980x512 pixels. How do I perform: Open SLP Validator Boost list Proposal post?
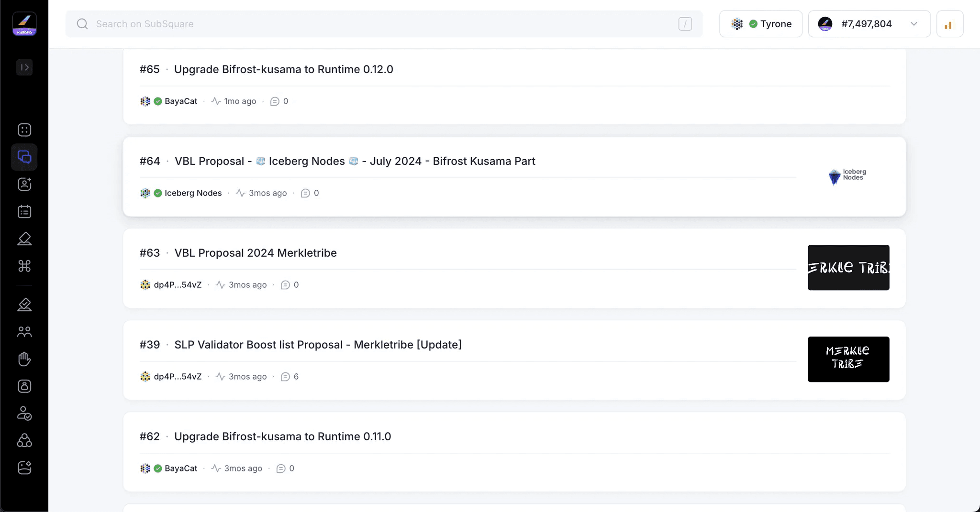coord(318,345)
